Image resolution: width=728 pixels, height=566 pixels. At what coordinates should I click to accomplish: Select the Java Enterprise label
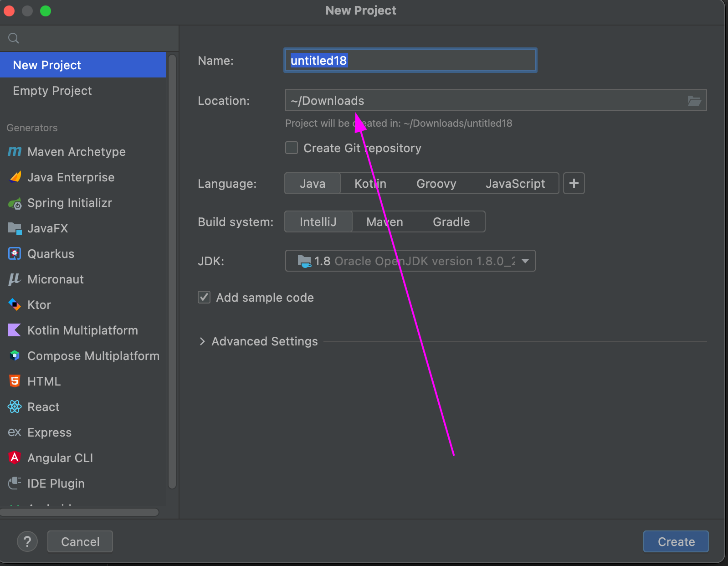click(x=71, y=177)
